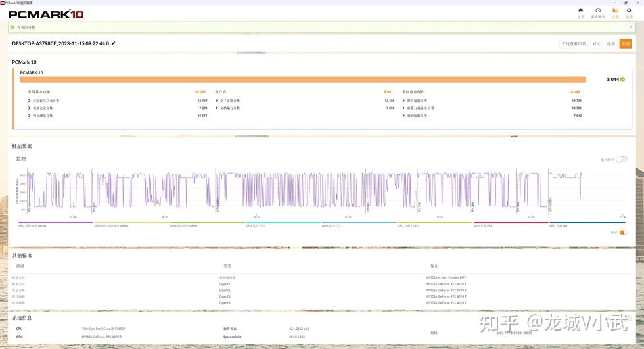The width and height of the screenshot is (644, 349).
Task: Edit result name with pencil icon
Action: click(x=113, y=43)
